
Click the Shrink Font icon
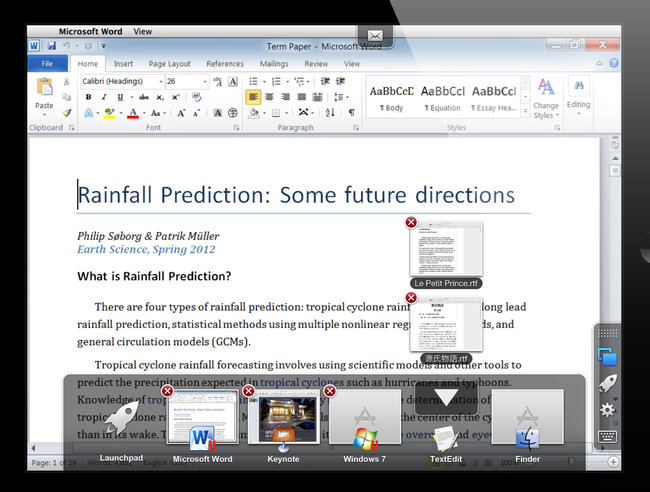coord(196,113)
